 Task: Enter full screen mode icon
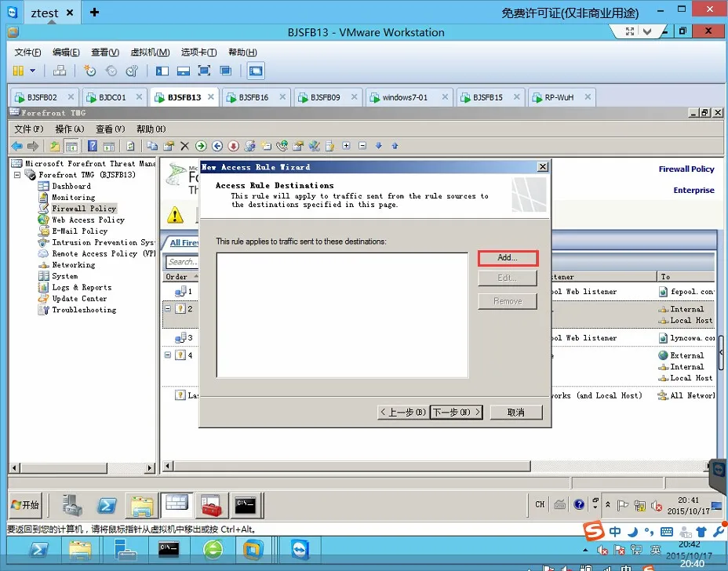(x=204, y=71)
